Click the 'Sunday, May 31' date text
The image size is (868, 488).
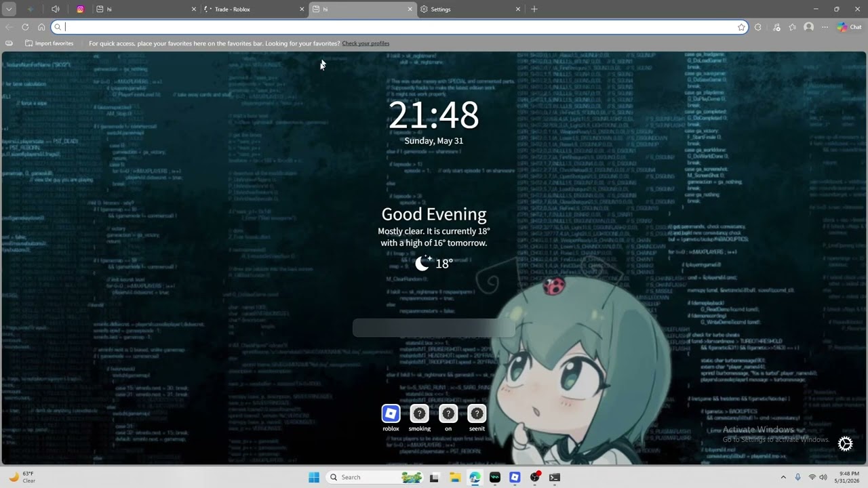[x=434, y=141]
